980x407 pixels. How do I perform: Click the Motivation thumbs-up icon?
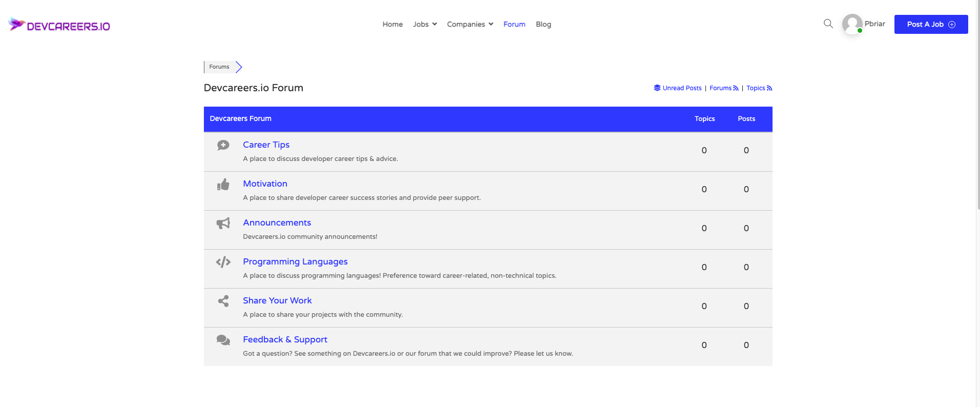coord(223,184)
